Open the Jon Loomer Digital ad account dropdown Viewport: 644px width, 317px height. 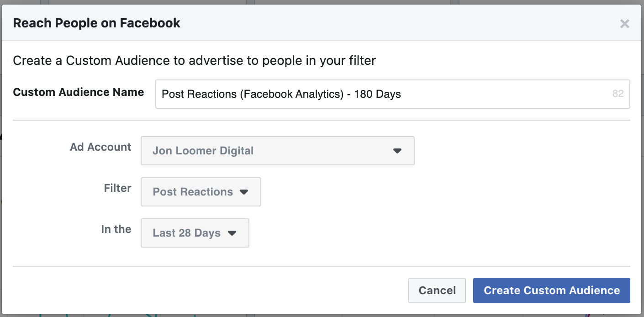(278, 151)
